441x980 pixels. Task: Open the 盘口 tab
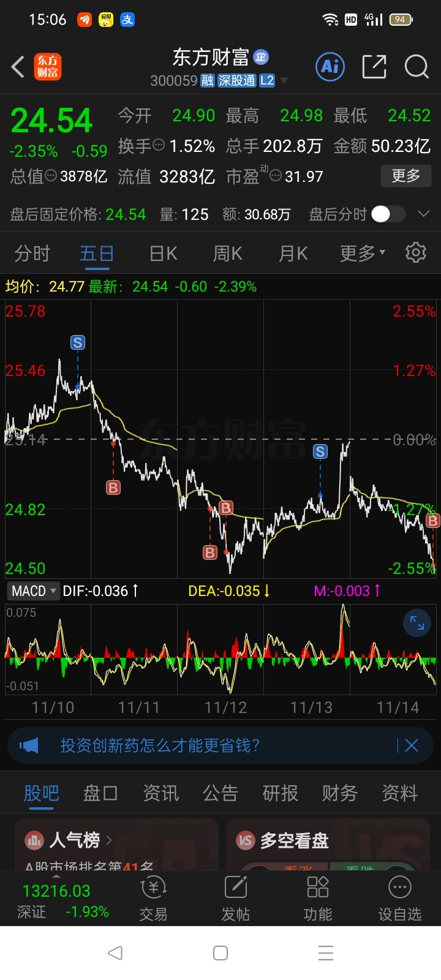[100, 793]
